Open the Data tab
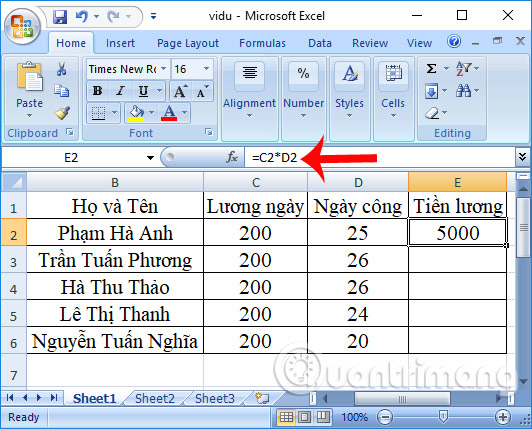Screen dimensions: 532x429 (320, 43)
